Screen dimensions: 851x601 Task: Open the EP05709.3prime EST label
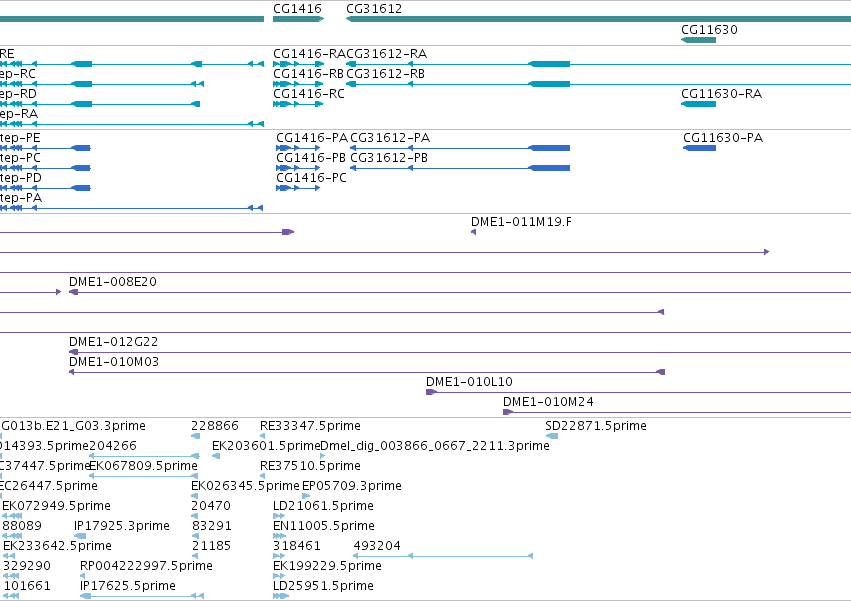coord(352,486)
